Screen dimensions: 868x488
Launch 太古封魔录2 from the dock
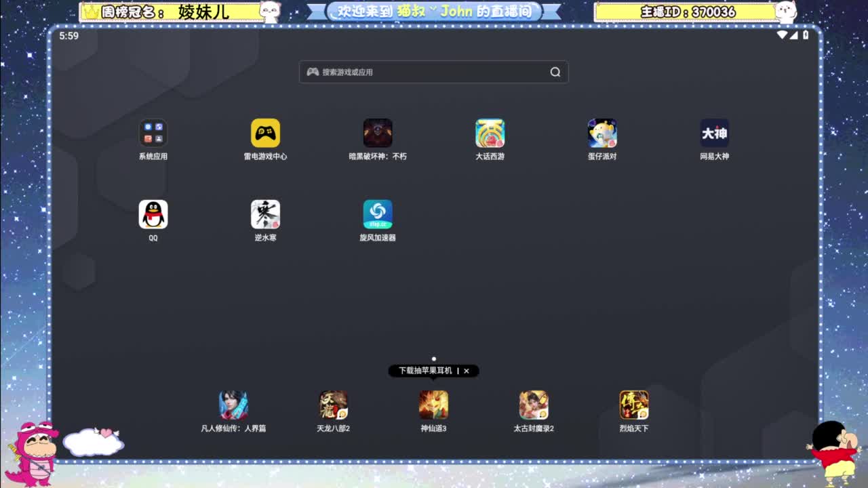point(534,405)
